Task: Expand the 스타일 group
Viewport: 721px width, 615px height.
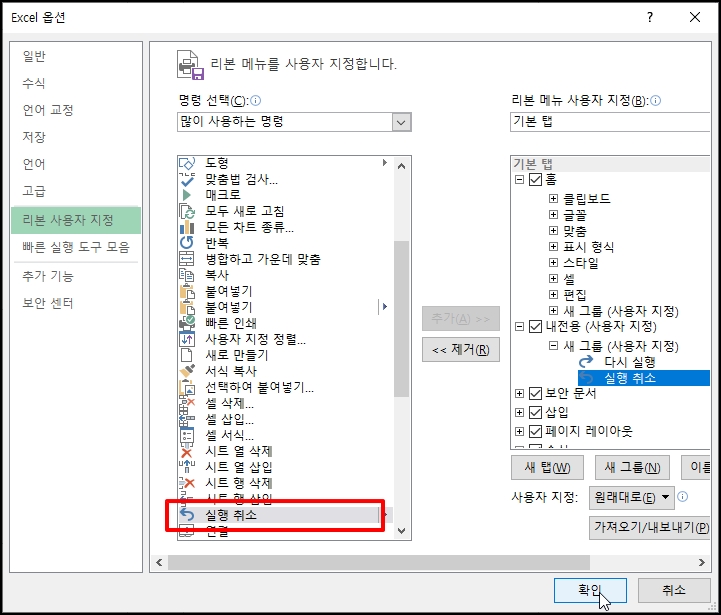Action: (x=554, y=263)
